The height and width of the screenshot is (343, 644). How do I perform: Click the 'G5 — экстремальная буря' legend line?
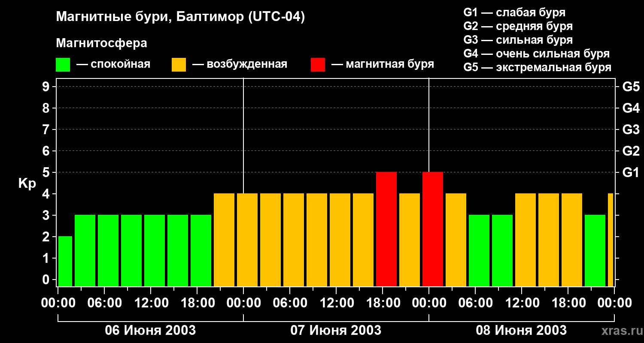(x=537, y=68)
